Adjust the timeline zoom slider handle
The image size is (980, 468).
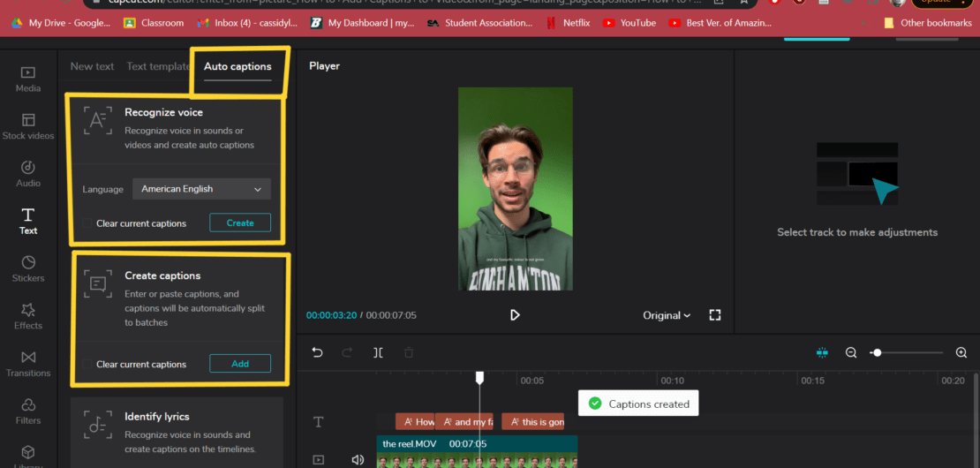click(877, 352)
